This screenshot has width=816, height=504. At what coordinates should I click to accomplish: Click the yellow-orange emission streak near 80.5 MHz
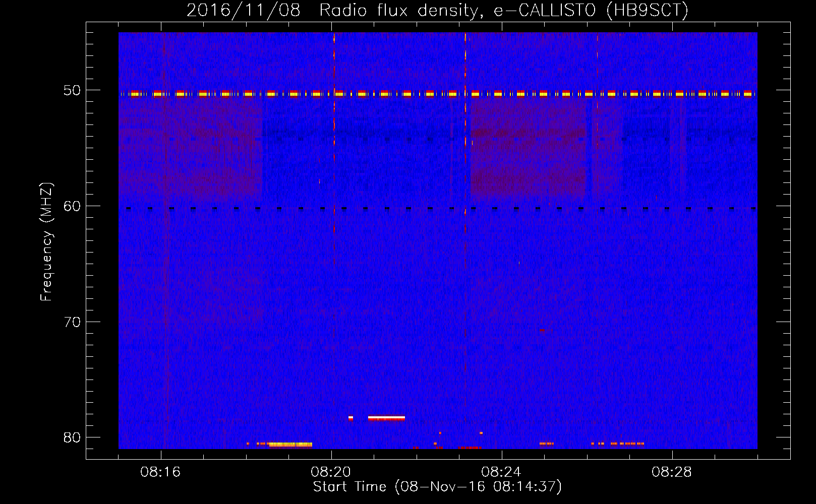290,445
